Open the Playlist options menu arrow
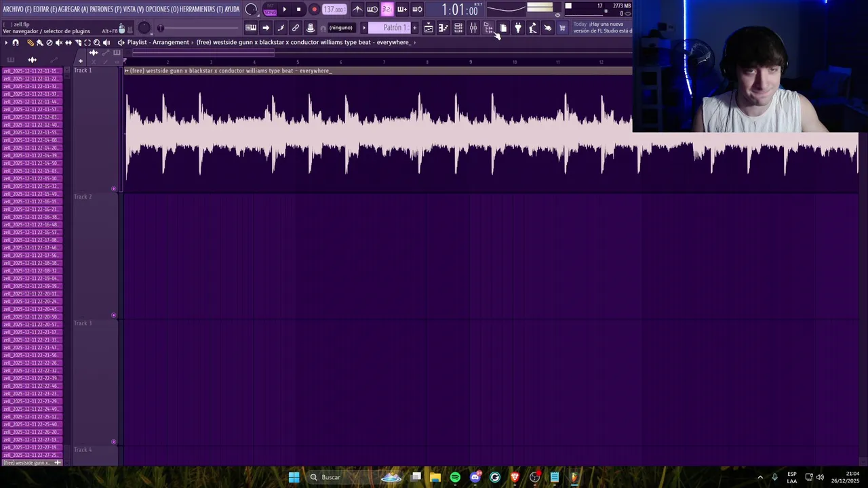The image size is (868, 488). [6, 43]
